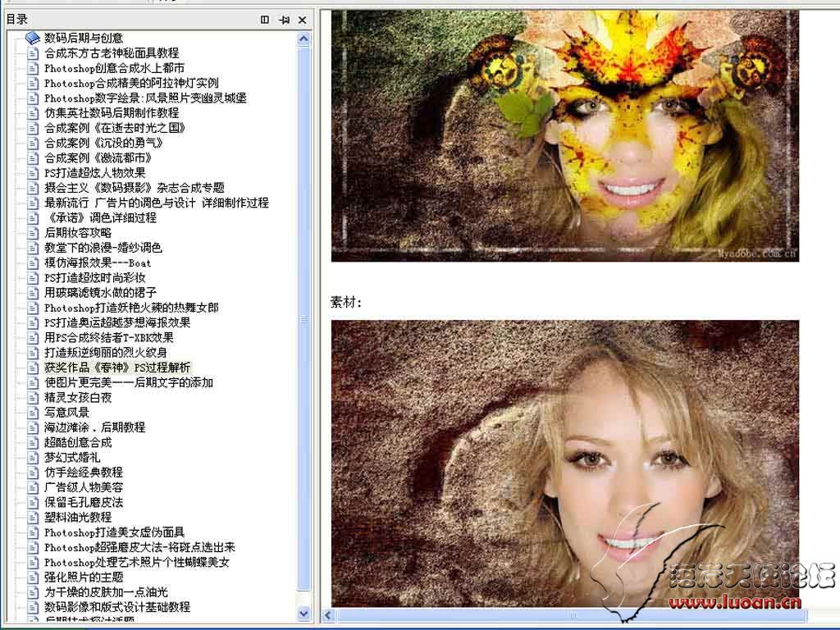Click the source portrait image under 素材
This screenshot has height=630, width=840.
click(x=565, y=463)
